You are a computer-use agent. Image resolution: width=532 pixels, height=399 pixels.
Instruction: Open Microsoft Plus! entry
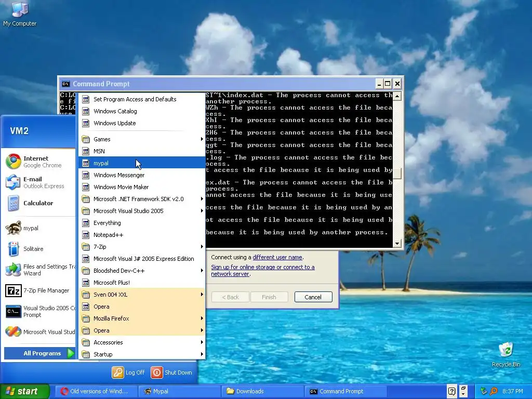pos(142,283)
